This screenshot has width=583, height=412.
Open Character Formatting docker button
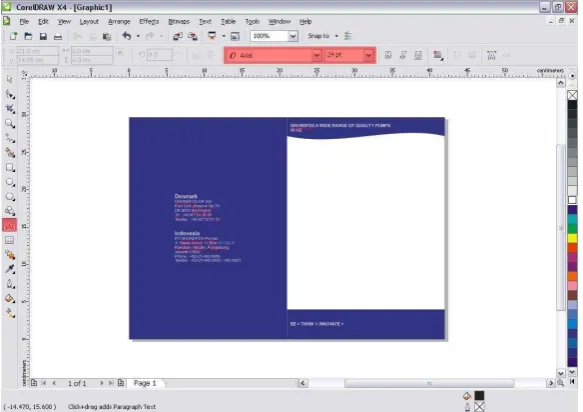pos(491,55)
